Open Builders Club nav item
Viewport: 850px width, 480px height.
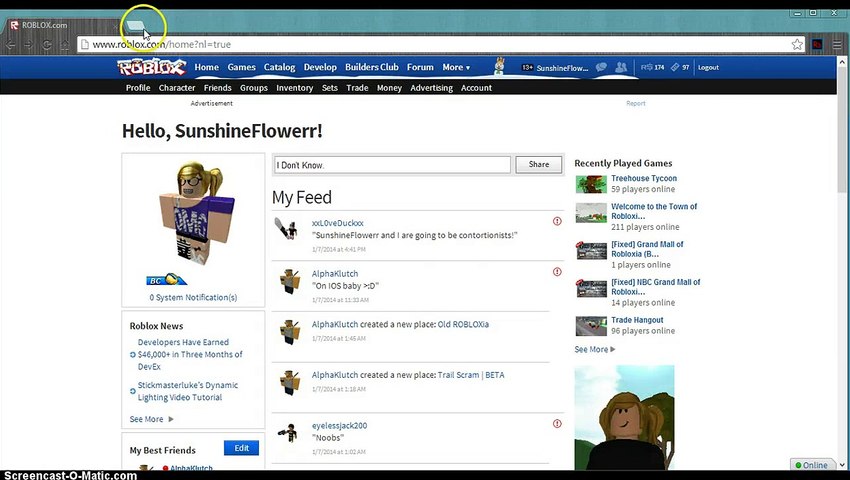pos(371,67)
